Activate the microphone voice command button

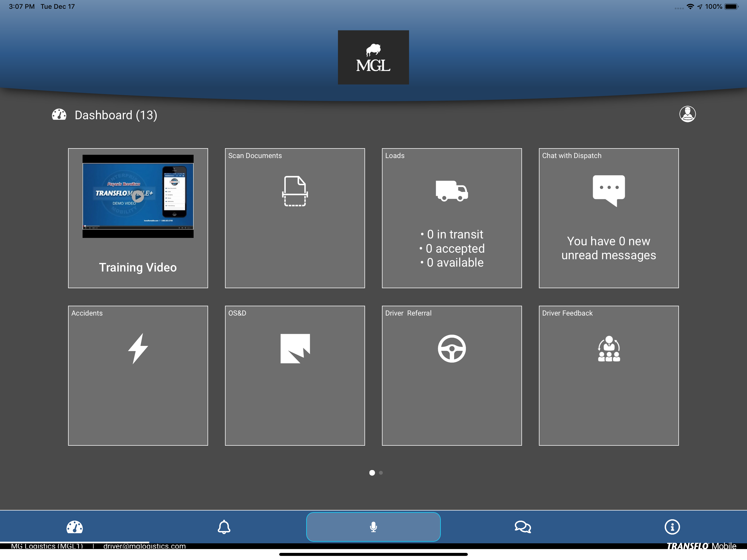373,527
